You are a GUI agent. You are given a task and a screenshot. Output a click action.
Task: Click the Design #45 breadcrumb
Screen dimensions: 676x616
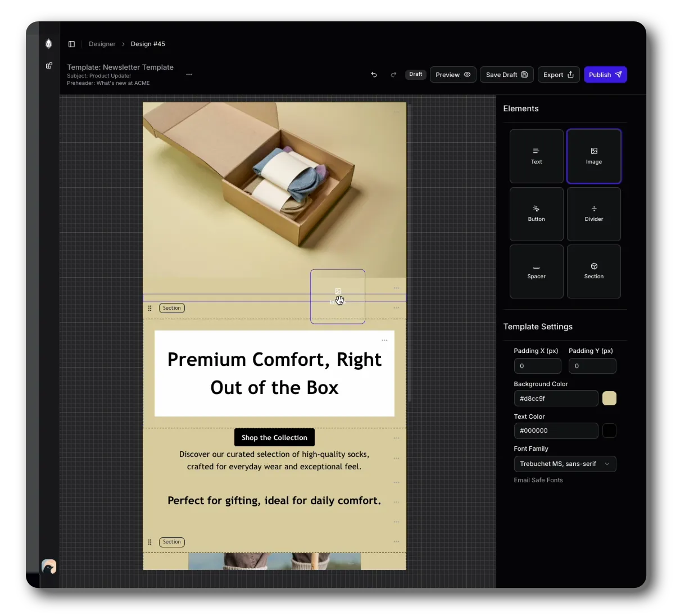click(x=148, y=44)
